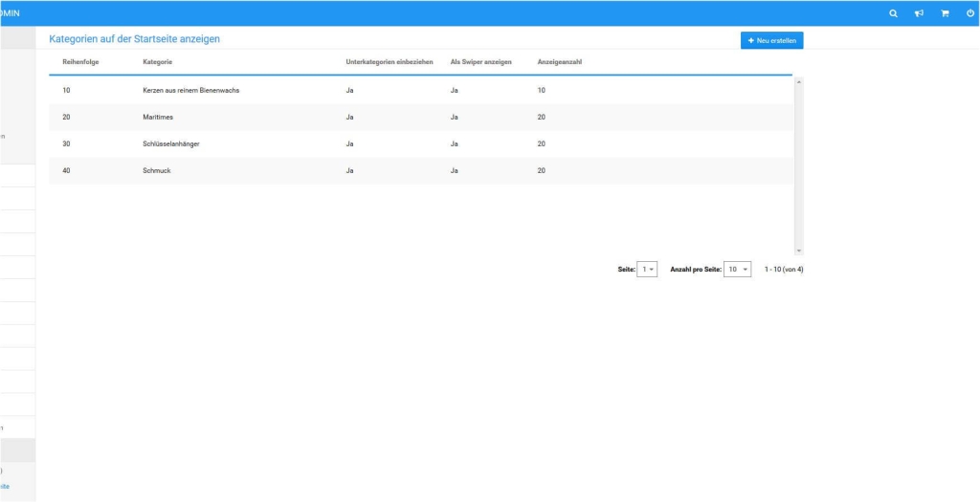
Task: Click the table scrollbar up arrow
Action: point(799,81)
